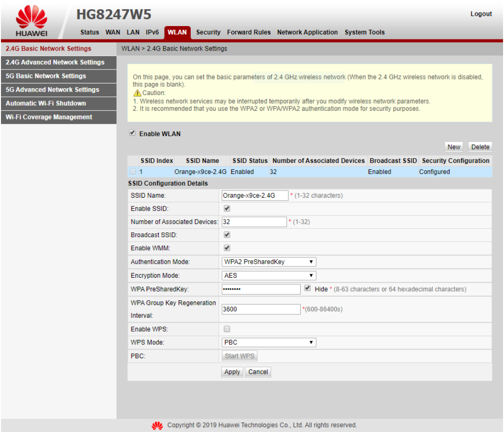Screen dimensions: 504x432
Task: Click the HG8247W5 model title
Action: [114, 14]
